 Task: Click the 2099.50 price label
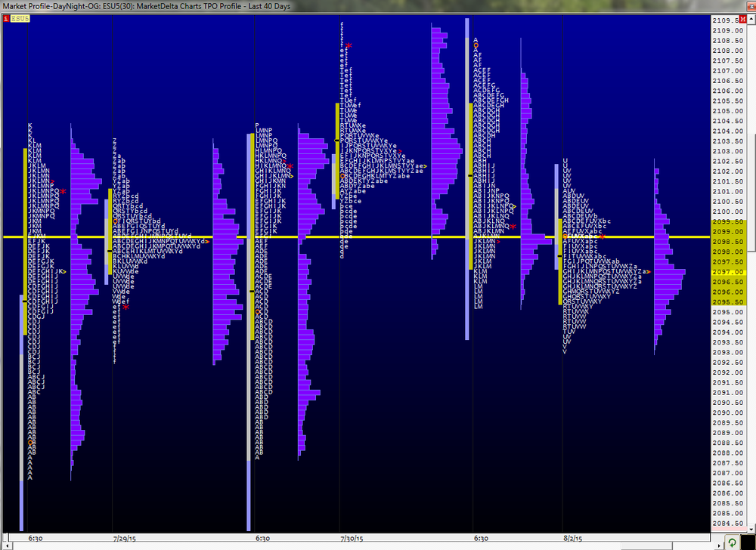(x=728, y=221)
